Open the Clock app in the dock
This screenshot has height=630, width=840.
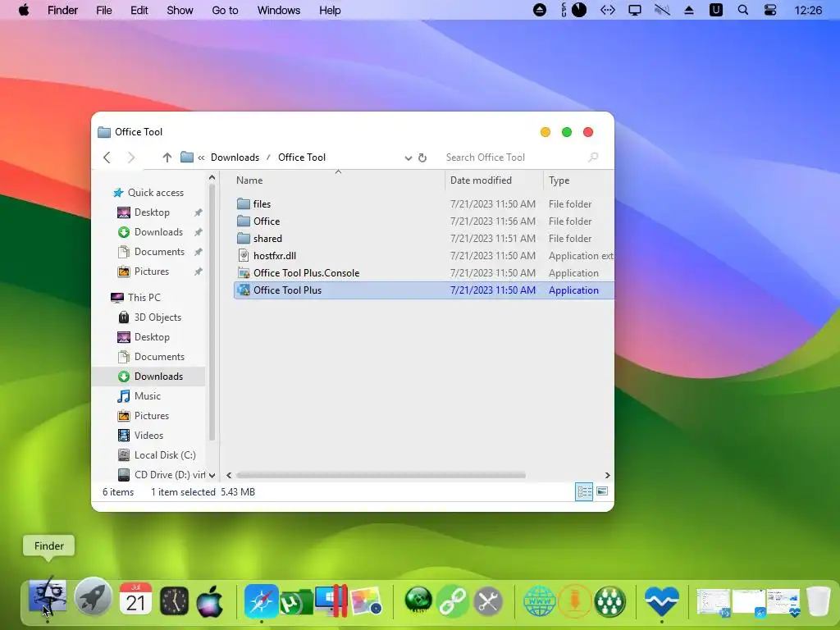click(174, 601)
